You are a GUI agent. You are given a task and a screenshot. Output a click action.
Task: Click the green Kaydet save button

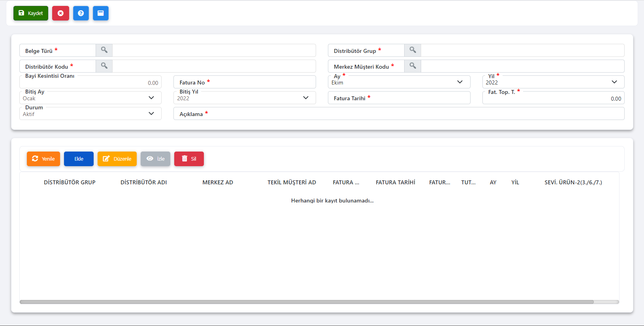[x=31, y=13]
